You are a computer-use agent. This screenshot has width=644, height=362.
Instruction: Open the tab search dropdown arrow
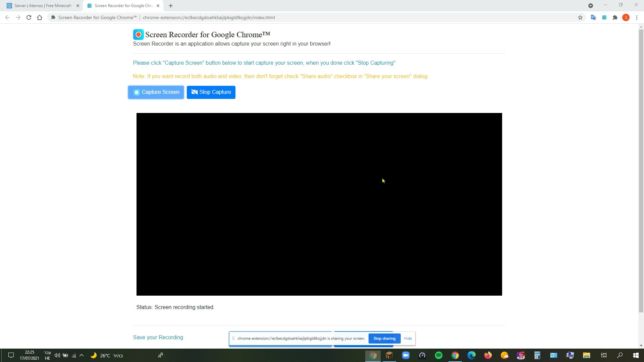coord(591,6)
